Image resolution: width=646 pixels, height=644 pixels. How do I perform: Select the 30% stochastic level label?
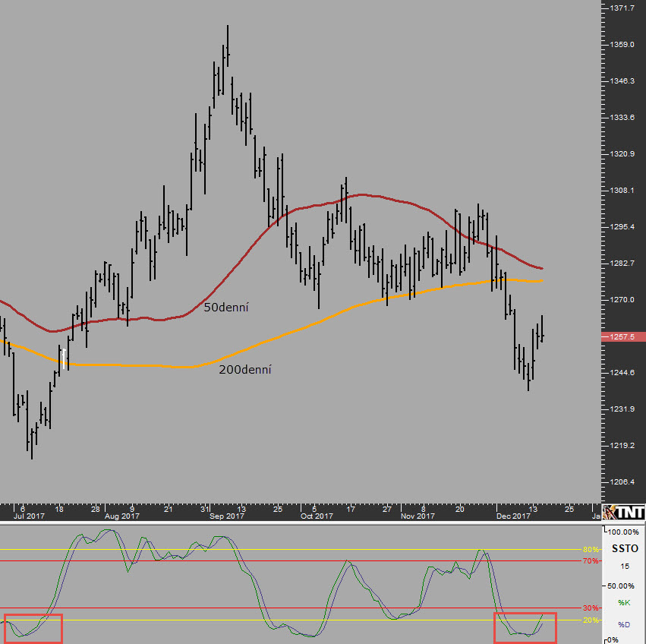click(591, 608)
